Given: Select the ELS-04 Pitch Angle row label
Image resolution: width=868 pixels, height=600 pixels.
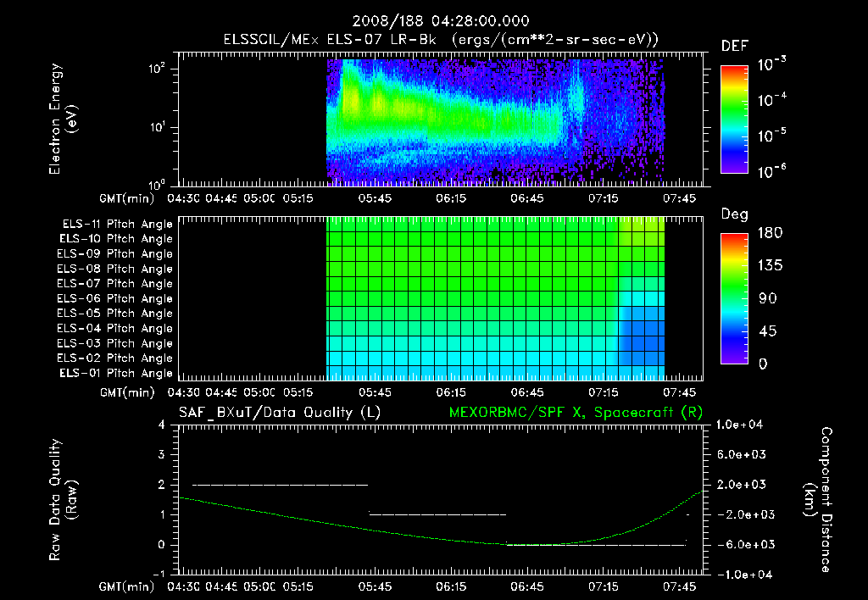Looking at the screenshot, I should tap(115, 328).
